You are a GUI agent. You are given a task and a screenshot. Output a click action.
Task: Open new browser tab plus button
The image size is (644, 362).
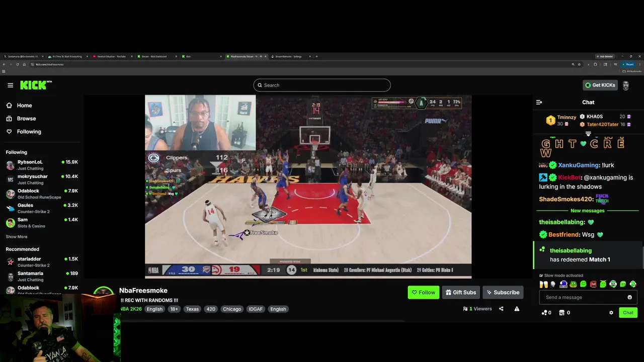(316, 56)
